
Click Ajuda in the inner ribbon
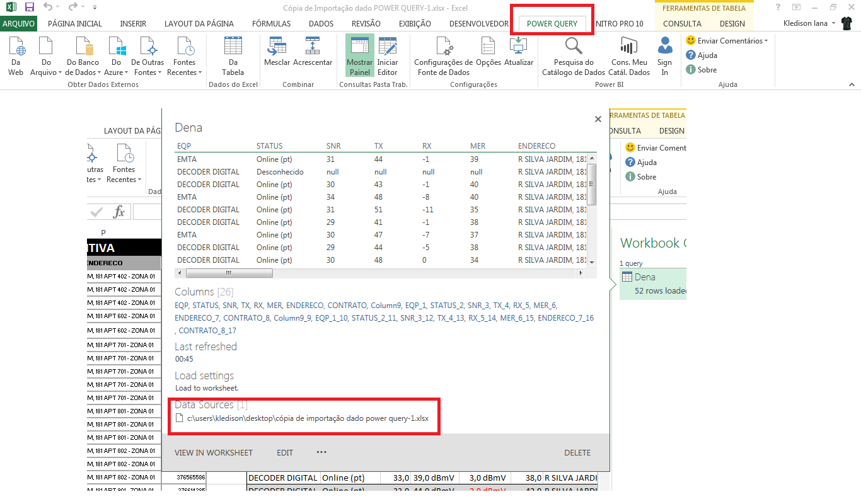(641, 162)
